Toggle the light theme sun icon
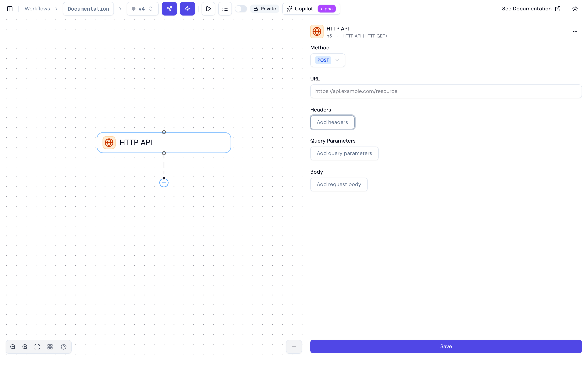 click(575, 9)
